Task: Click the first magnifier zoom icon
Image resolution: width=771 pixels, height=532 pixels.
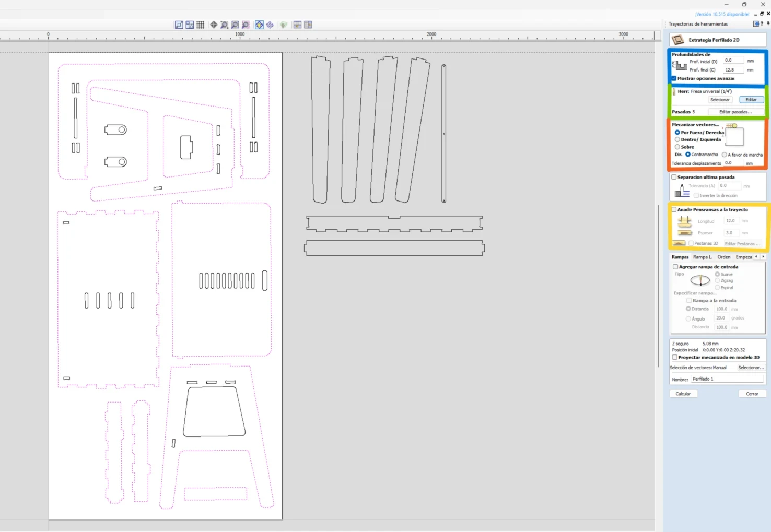Action: click(x=224, y=25)
